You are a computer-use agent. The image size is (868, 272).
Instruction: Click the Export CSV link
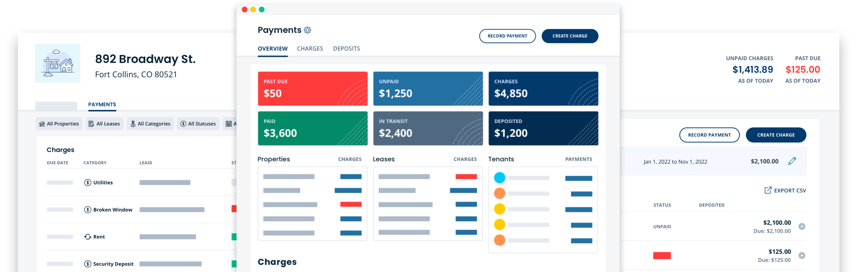coord(785,190)
